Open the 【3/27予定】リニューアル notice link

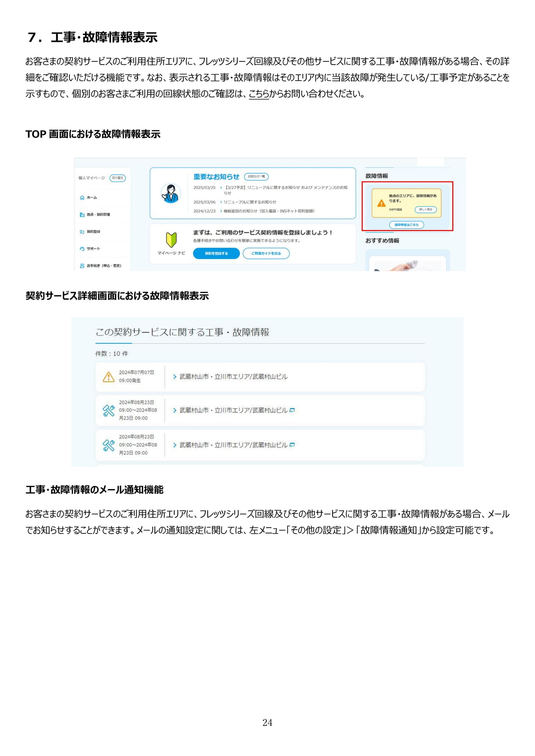[286, 190]
